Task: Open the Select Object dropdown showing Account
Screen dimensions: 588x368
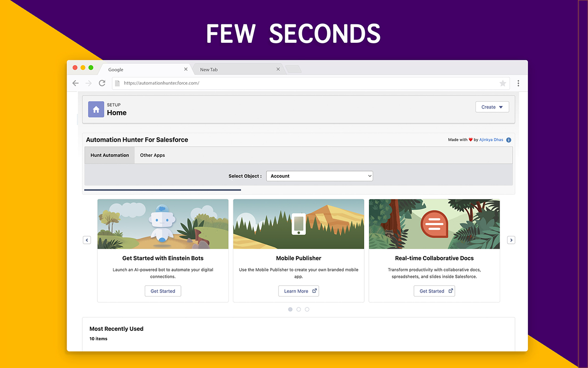Action: click(319, 176)
